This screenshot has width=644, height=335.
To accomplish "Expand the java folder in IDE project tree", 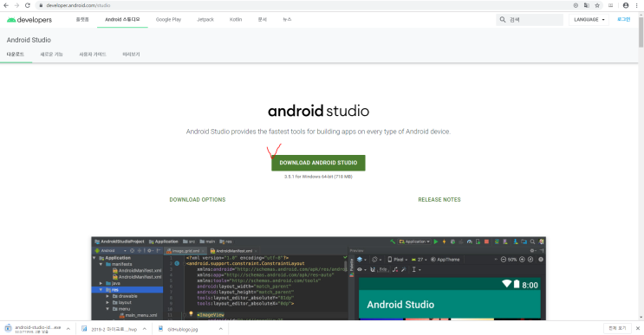I will [x=101, y=283].
